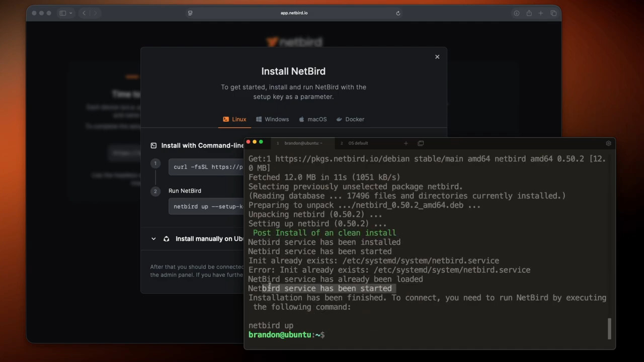Open Safari sidebar dropdown arrow
The width and height of the screenshot is (644, 362).
(x=71, y=13)
